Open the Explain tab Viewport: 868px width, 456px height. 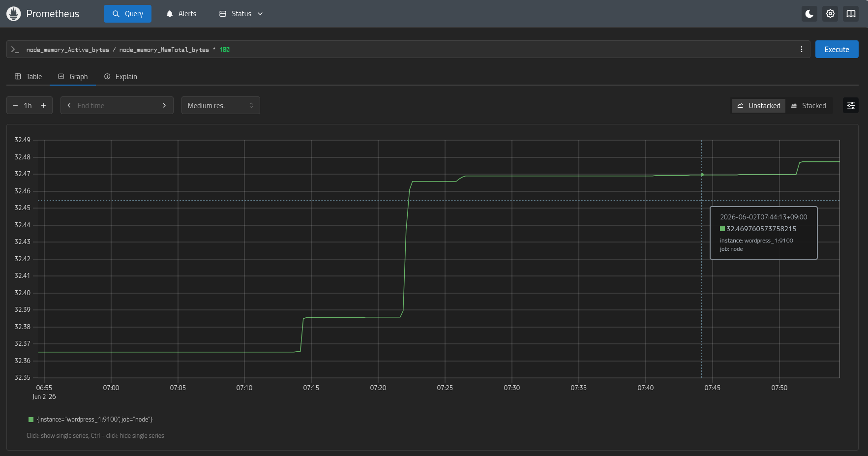(120, 77)
